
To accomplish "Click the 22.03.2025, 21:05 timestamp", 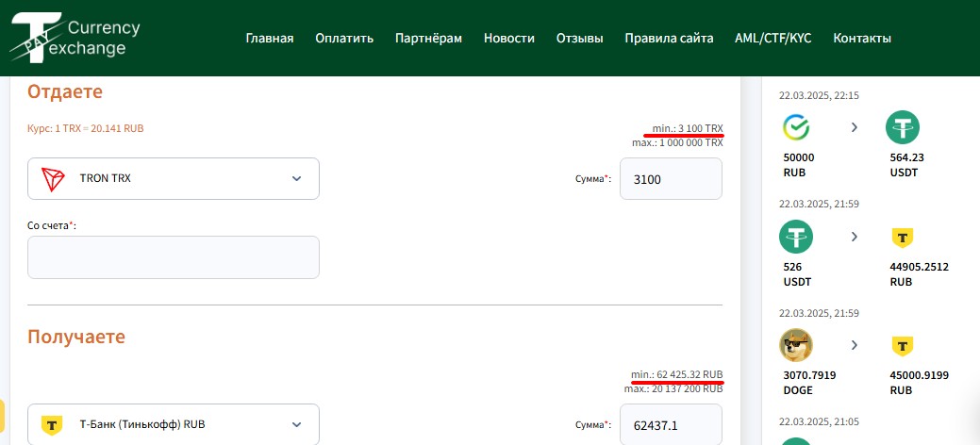I will coord(819,421).
